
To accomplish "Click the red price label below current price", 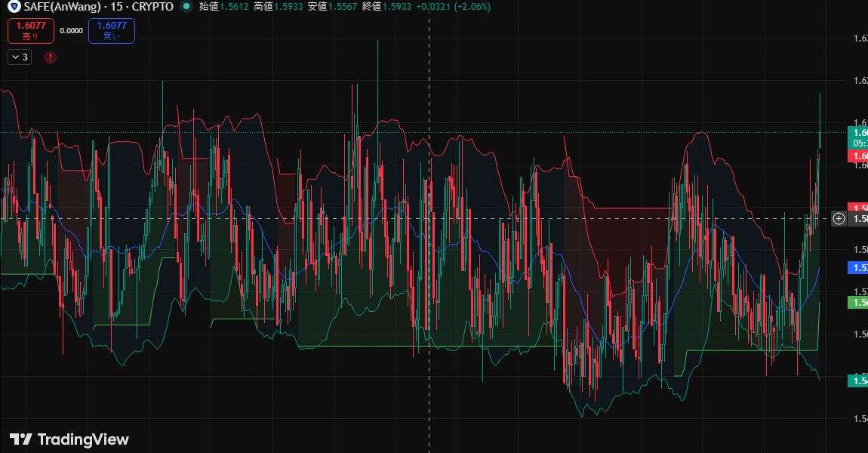I will (858, 156).
